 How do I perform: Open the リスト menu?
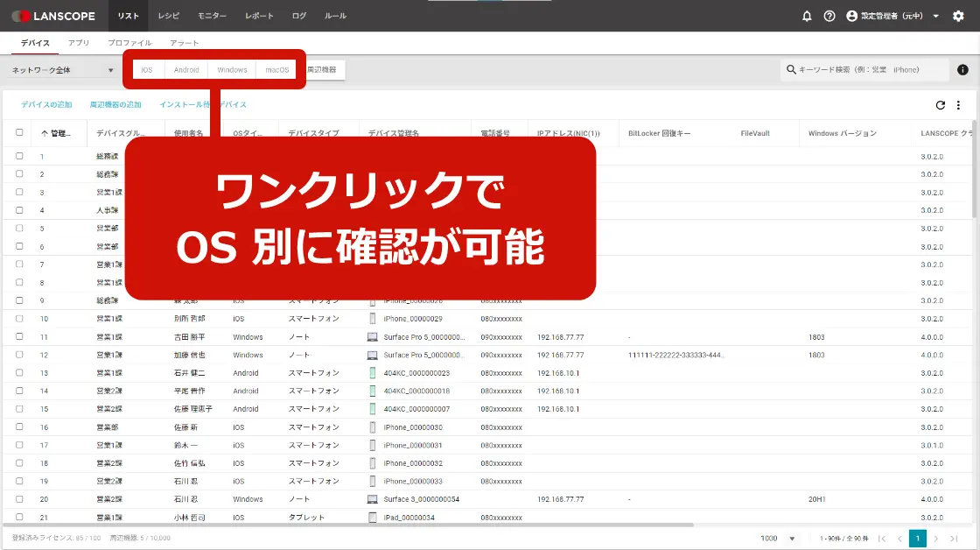pos(128,17)
